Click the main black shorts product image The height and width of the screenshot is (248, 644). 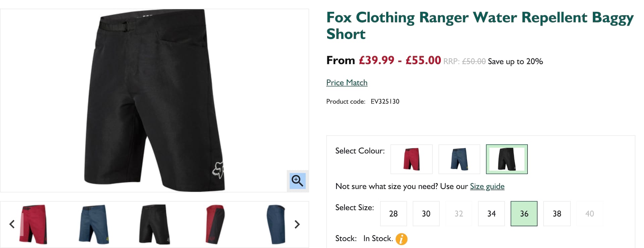(x=154, y=100)
